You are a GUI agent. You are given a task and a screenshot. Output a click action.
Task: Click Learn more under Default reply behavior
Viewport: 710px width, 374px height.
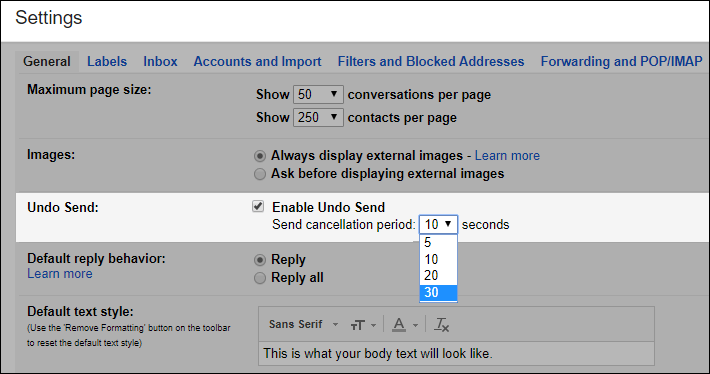tap(60, 273)
